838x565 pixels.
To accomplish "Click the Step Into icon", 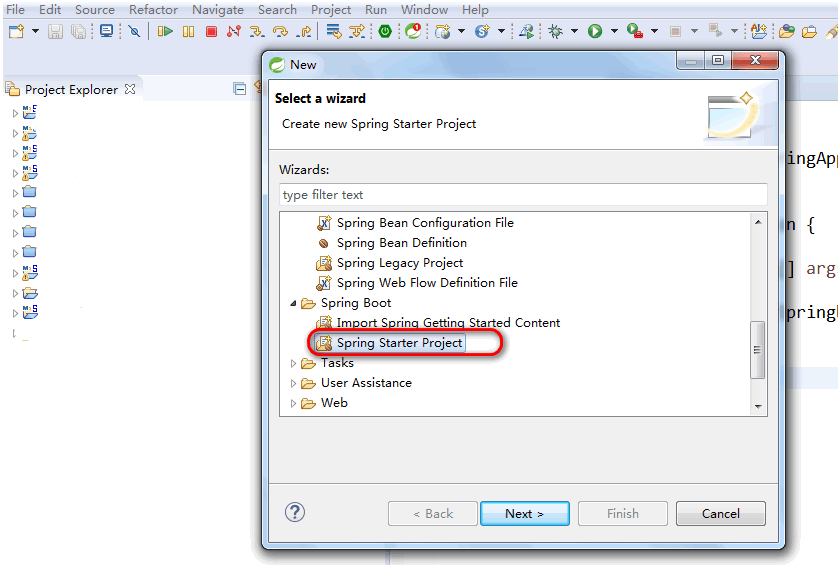I will click(x=257, y=32).
